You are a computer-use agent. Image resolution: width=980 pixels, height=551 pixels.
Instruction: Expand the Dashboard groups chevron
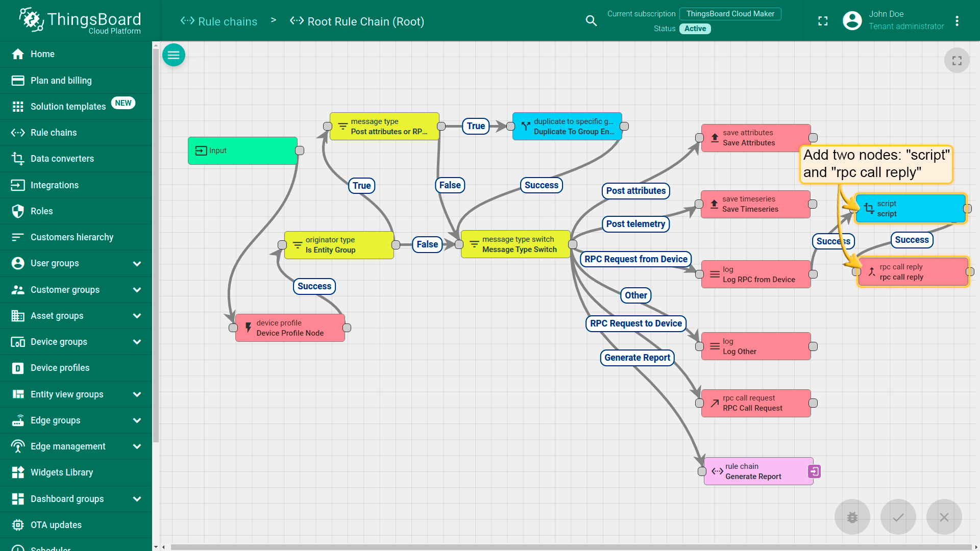click(x=137, y=499)
